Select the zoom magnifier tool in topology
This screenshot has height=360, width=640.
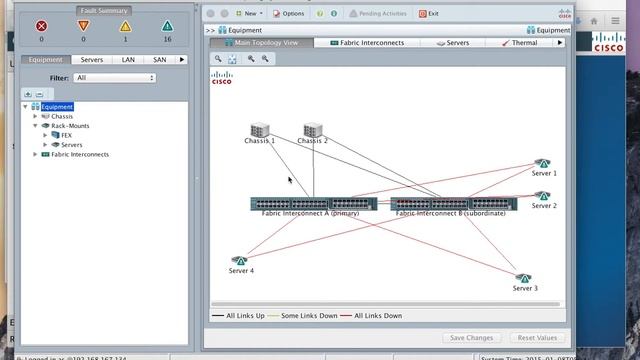218,59
